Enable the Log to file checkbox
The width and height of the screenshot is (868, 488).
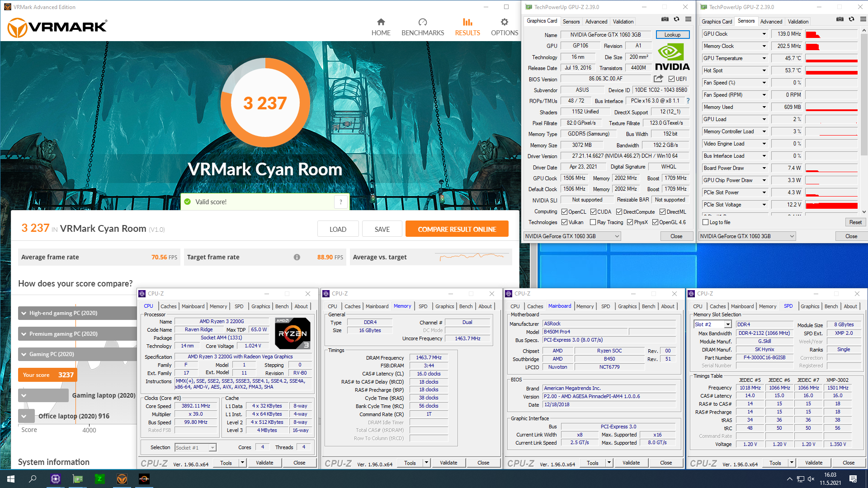click(705, 222)
